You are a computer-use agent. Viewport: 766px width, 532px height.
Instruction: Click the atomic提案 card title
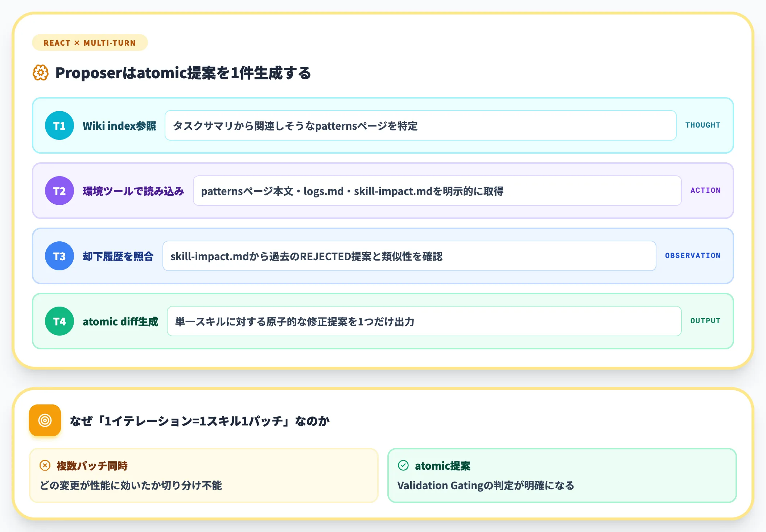(x=442, y=466)
